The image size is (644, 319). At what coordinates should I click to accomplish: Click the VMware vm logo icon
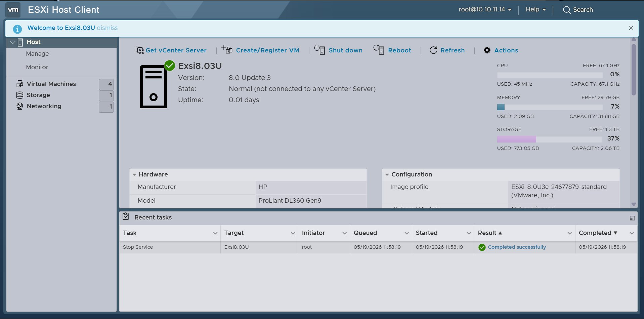click(x=13, y=10)
